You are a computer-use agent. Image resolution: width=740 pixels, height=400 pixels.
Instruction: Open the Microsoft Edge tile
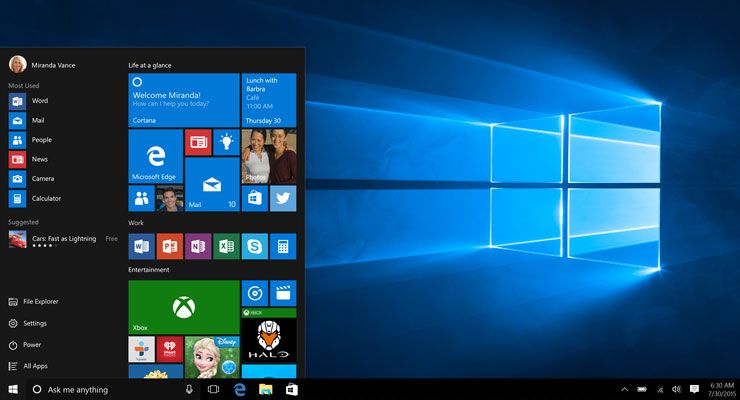pyautogui.click(x=155, y=156)
